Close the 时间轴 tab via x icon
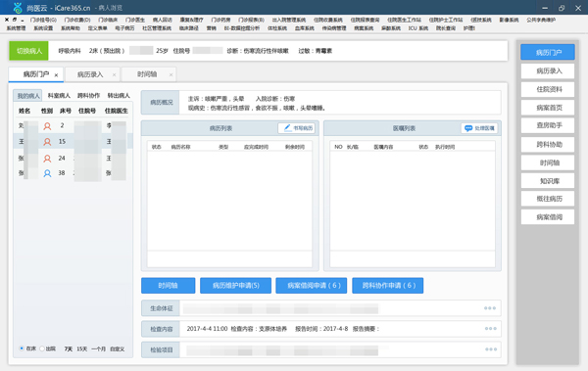Image resolution: width=588 pixels, height=371 pixels. (x=171, y=75)
